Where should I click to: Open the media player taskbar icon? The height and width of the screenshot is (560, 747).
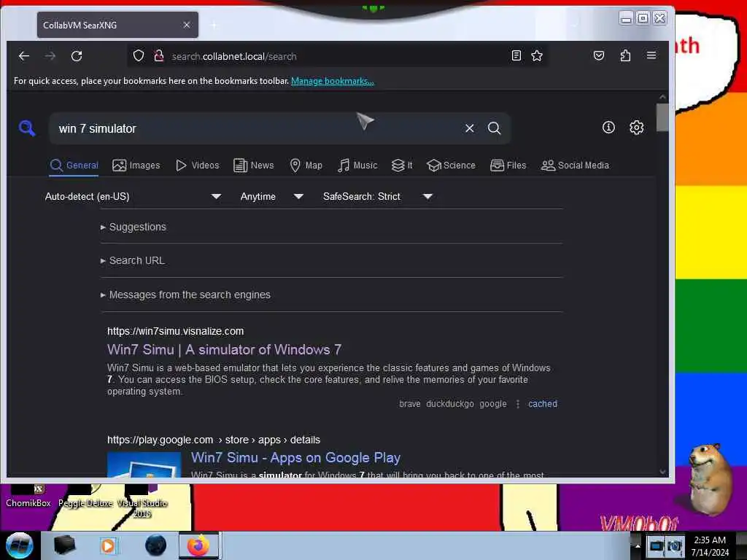tap(108, 545)
